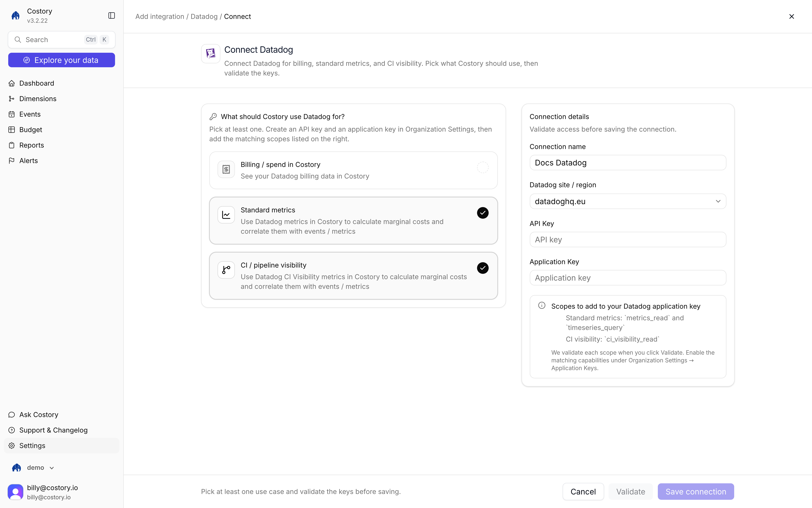The image size is (812, 508).
Task: Click Save connection button
Action: coord(696,492)
